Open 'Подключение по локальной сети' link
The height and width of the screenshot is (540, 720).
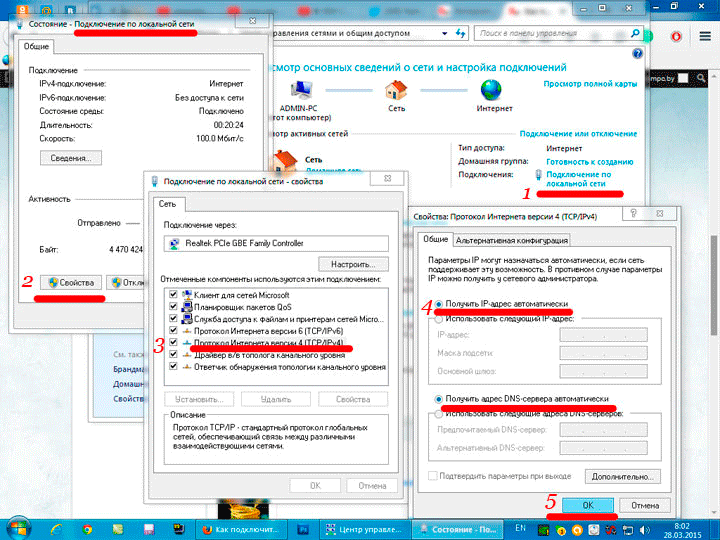(579, 179)
